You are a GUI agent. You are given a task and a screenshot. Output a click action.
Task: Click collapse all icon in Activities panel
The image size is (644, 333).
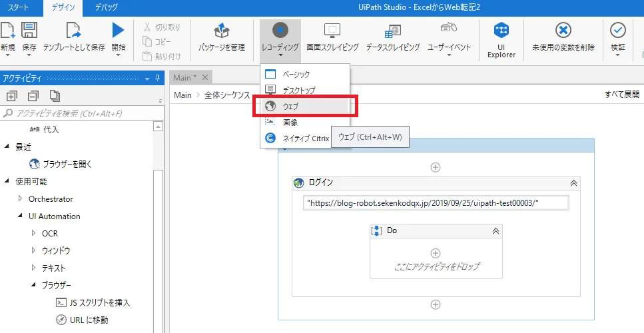click(x=33, y=97)
